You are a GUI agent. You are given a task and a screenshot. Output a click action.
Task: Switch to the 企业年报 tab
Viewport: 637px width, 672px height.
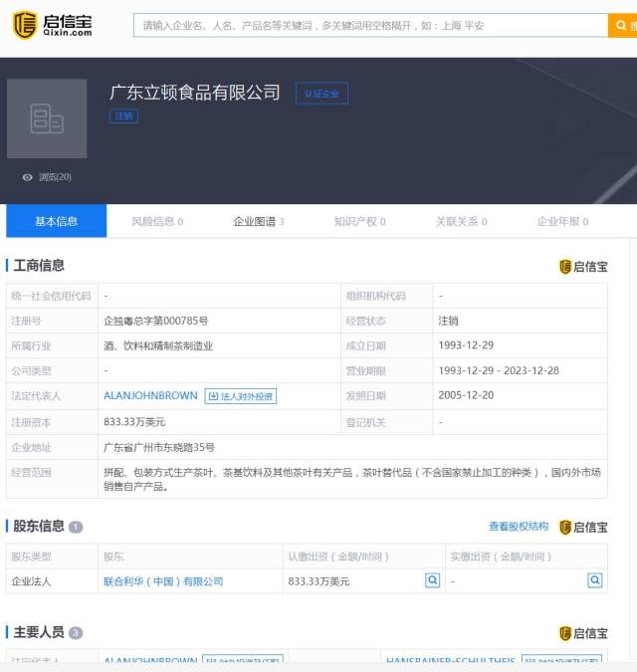point(562,222)
